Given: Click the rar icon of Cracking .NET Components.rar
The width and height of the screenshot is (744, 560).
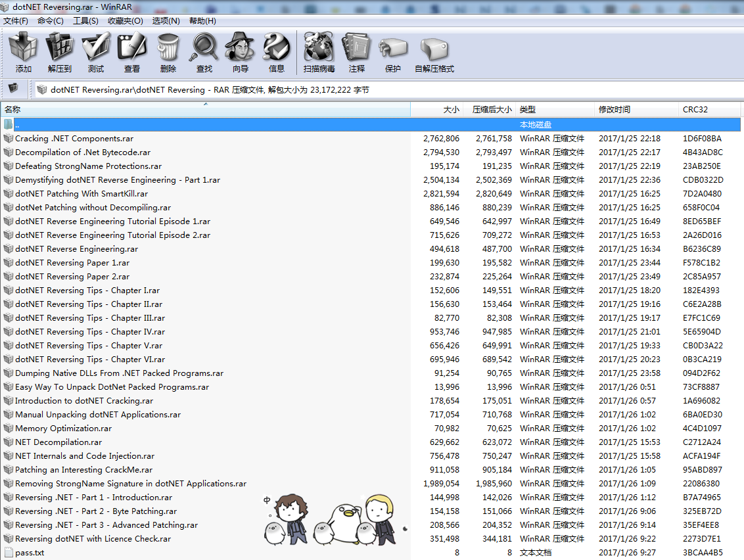Looking at the screenshot, I should click(9, 139).
